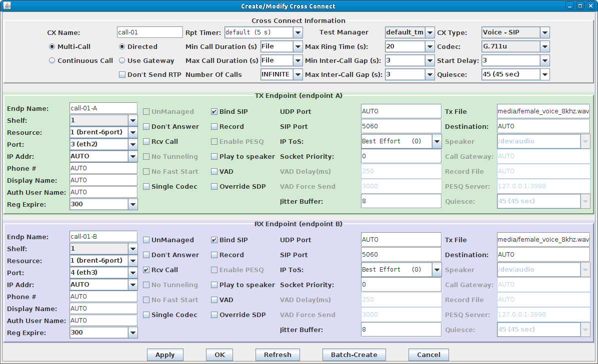
Task: Check Rcv Call on TX Endpoint
Action: click(146, 142)
